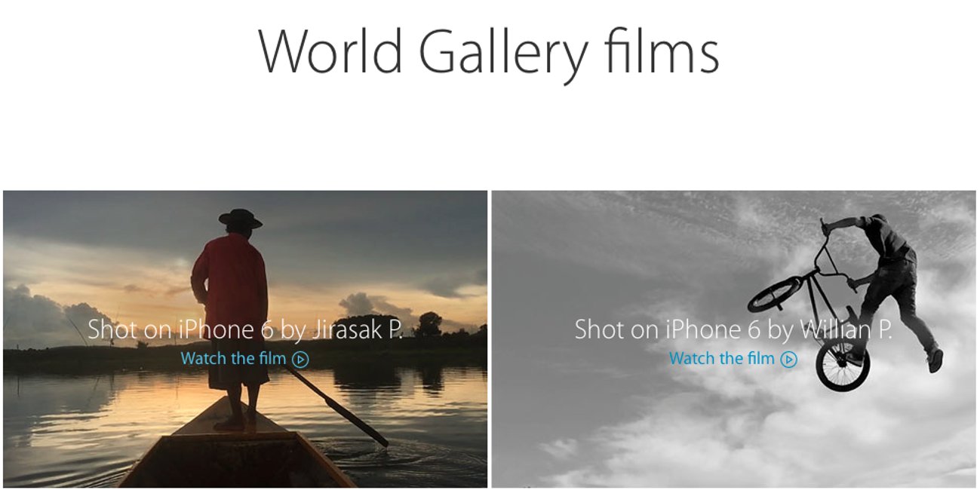980x490 pixels.
Task: Click the play icon beside Willian's Watch the film
Action: click(789, 360)
